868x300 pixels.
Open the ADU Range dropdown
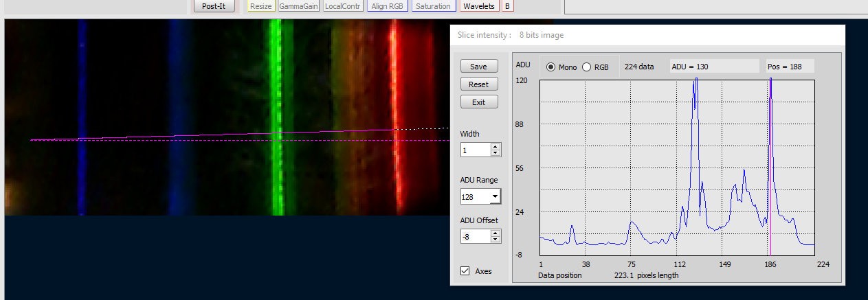(x=495, y=197)
